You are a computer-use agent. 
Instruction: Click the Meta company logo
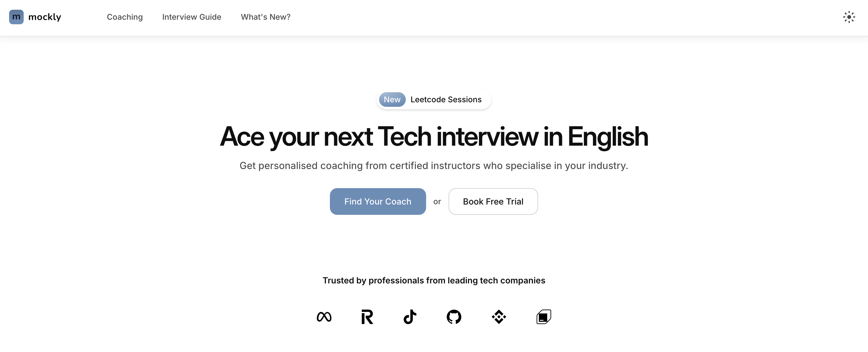click(x=324, y=316)
